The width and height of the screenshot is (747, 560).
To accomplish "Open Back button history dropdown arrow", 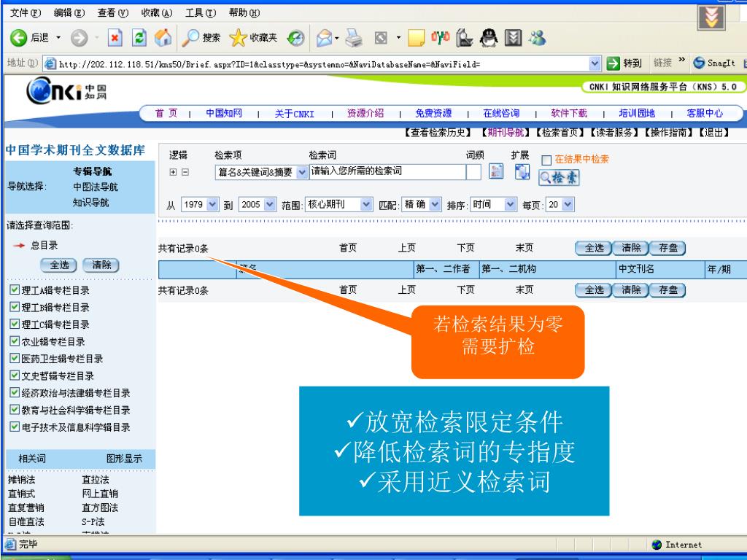I will 58,38.
